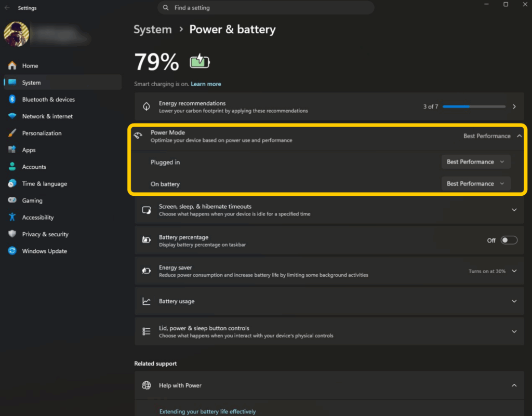Click the Personalization paintbrush icon

(12, 133)
